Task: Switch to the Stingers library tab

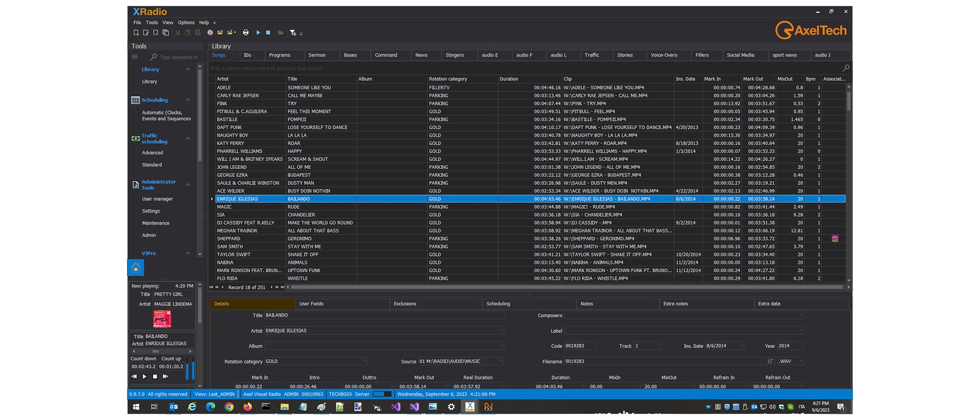Action: [x=454, y=55]
